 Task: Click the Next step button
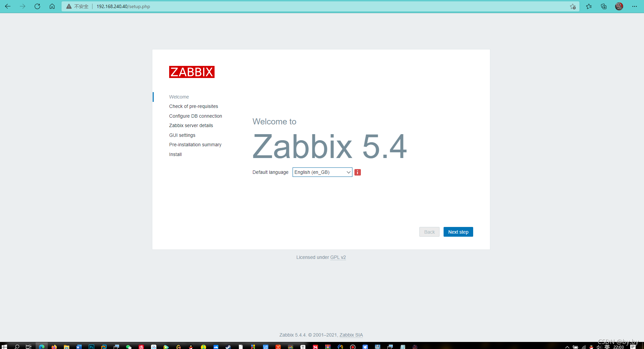point(458,232)
